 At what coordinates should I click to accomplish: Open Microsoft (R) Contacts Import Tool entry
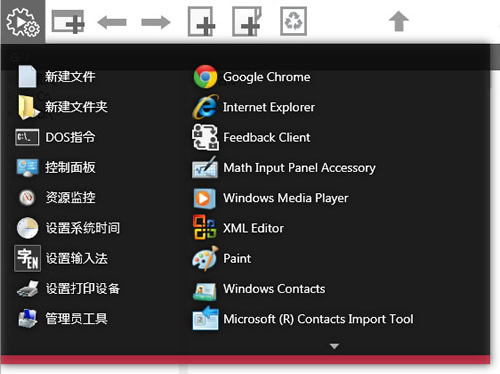click(318, 319)
